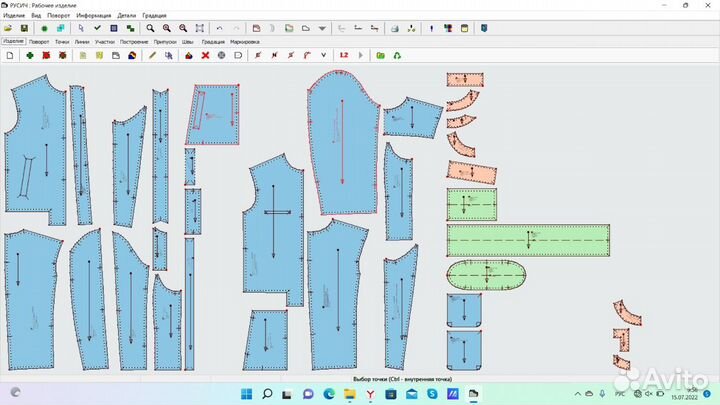Click the pencil edit icon
Screen dimensions: 720x405
(152, 56)
